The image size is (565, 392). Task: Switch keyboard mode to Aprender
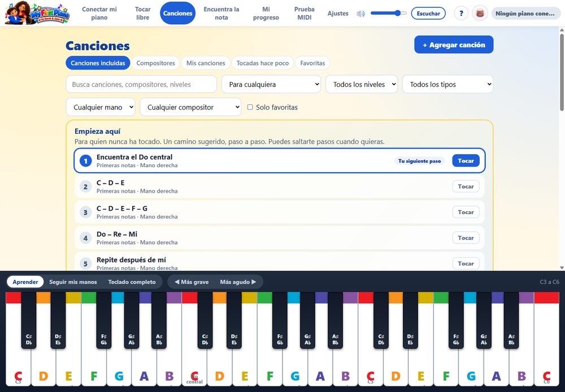pyautogui.click(x=25, y=282)
